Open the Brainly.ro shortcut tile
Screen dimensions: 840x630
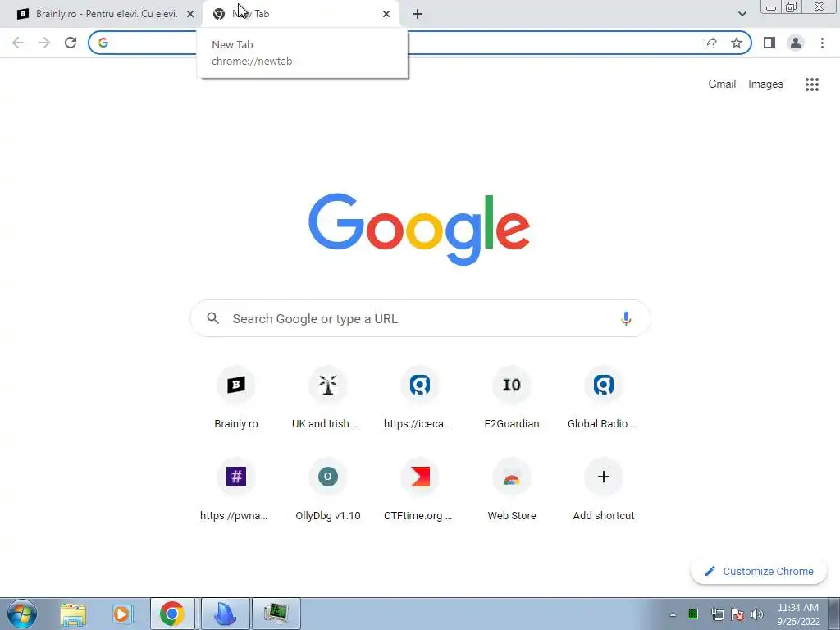235,398
